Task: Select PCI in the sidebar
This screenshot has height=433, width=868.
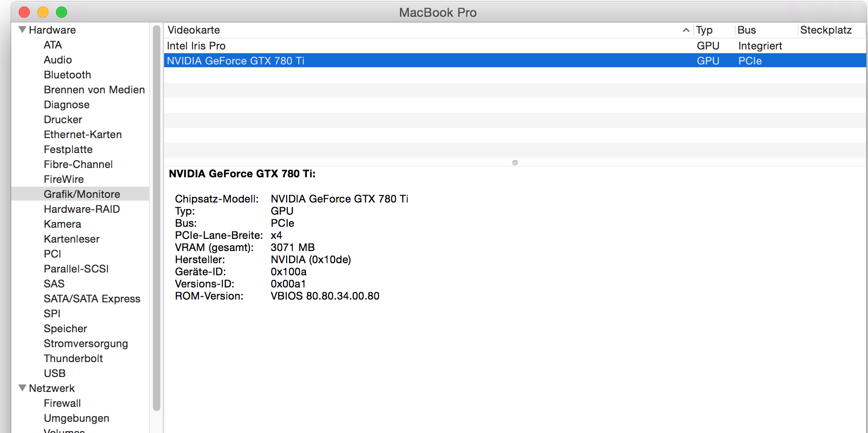Action: pyautogui.click(x=53, y=254)
